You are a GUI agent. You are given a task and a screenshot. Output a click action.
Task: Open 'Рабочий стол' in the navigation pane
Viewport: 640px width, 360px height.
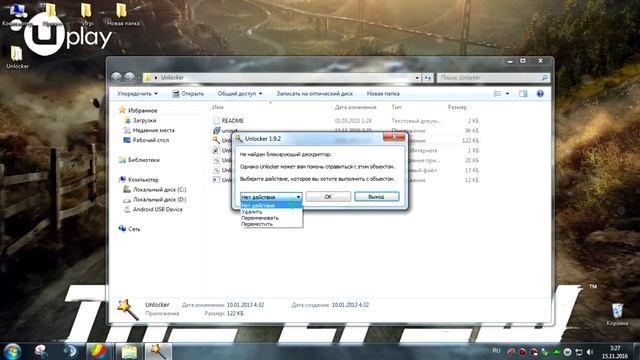pyautogui.click(x=146, y=140)
